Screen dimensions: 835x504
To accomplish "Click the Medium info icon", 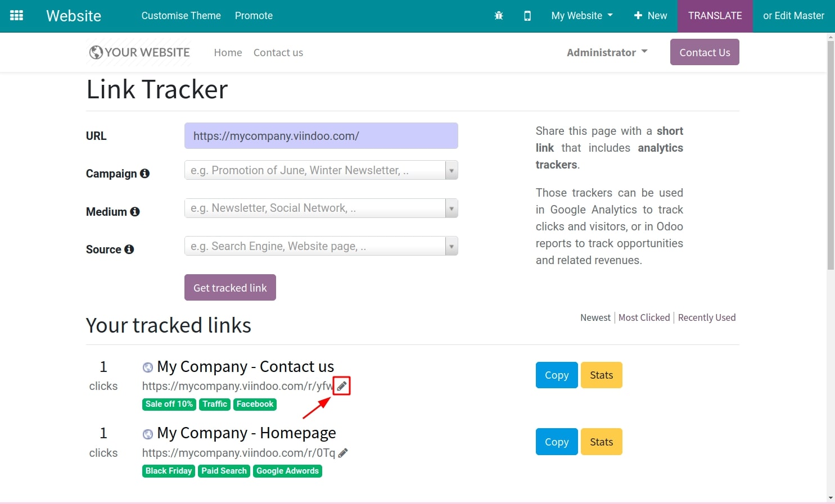I will click(x=134, y=211).
